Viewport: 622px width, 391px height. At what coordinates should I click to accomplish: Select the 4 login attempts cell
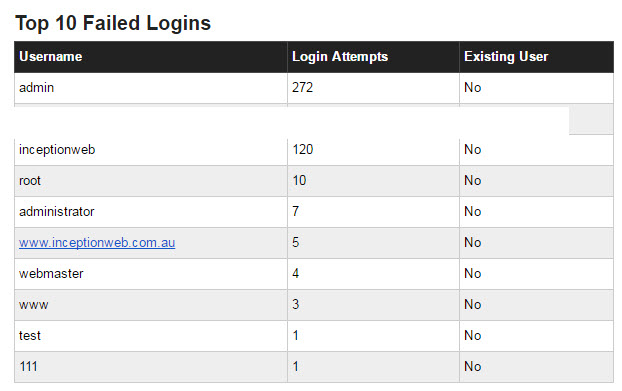[x=373, y=274]
